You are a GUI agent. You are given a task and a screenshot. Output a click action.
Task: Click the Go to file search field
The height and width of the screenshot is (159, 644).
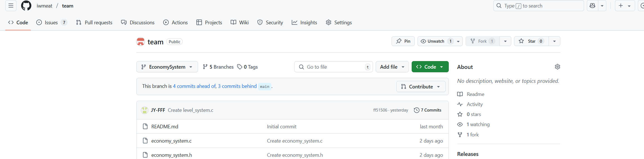(333, 67)
